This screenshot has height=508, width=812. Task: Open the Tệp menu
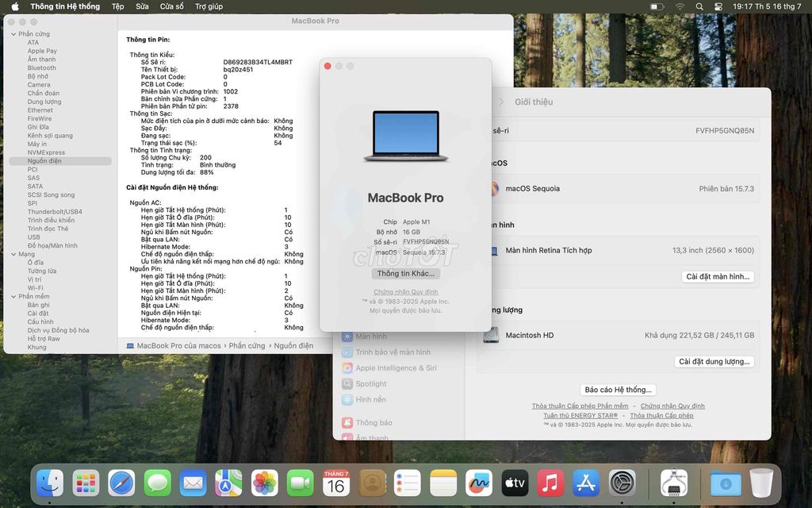point(117,6)
